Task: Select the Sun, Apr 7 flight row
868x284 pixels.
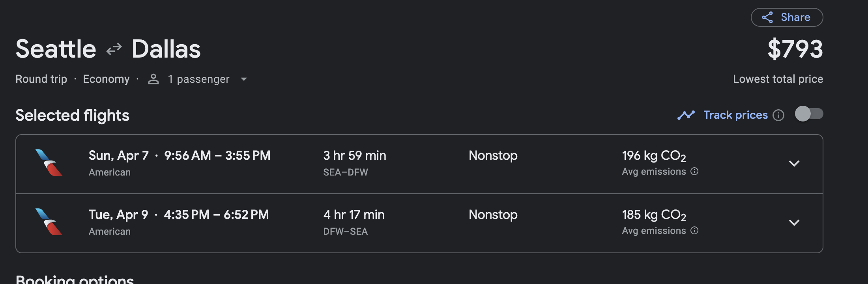Action: click(419, 164)
